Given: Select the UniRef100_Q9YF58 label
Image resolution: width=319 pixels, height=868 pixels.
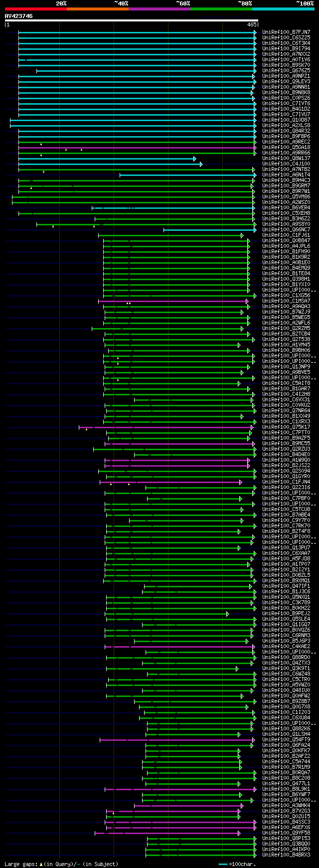Looking at the screenshot, I should coord(286,833).
